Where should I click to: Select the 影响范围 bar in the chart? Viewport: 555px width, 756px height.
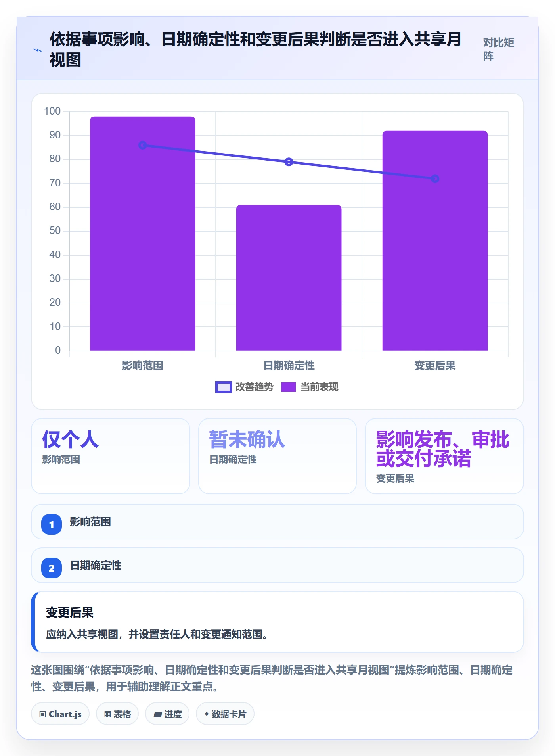tap(143, 234)
